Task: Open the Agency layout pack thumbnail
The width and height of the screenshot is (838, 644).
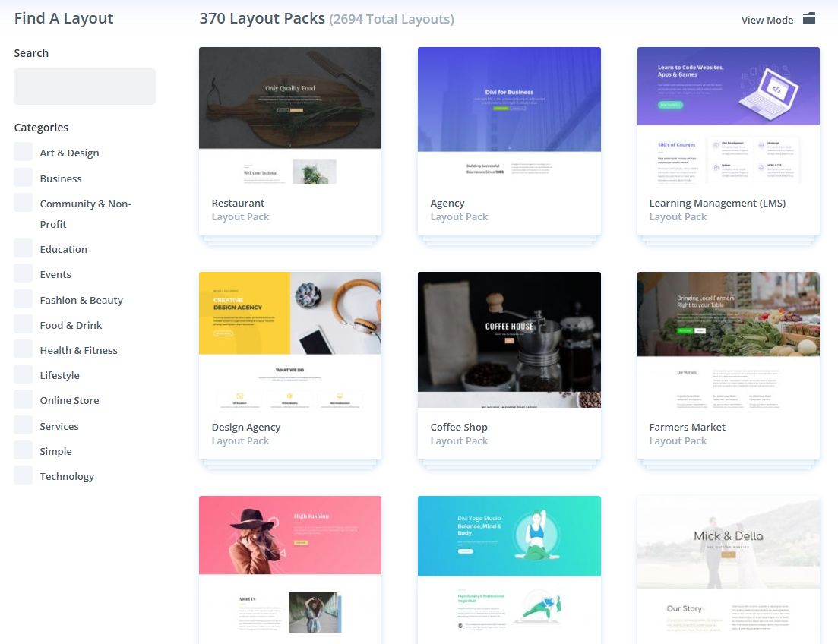Action: pos(509,116)
